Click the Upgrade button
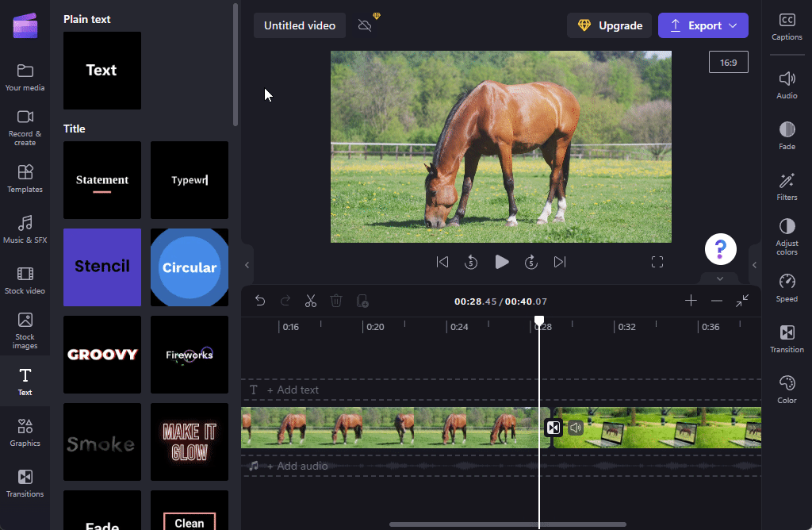The image size is (812, 530). click(609, 25)
